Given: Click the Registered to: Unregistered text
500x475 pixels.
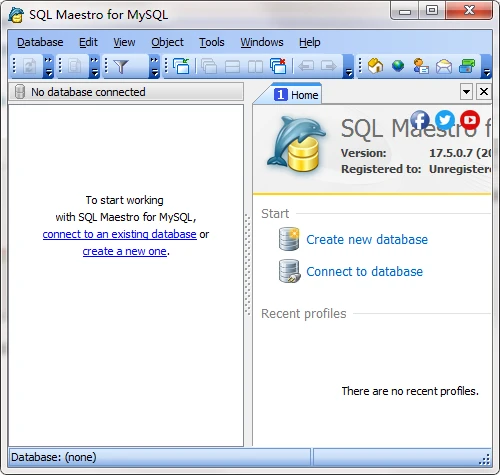Looking at the screenshot, I should (x=416, y=169).
